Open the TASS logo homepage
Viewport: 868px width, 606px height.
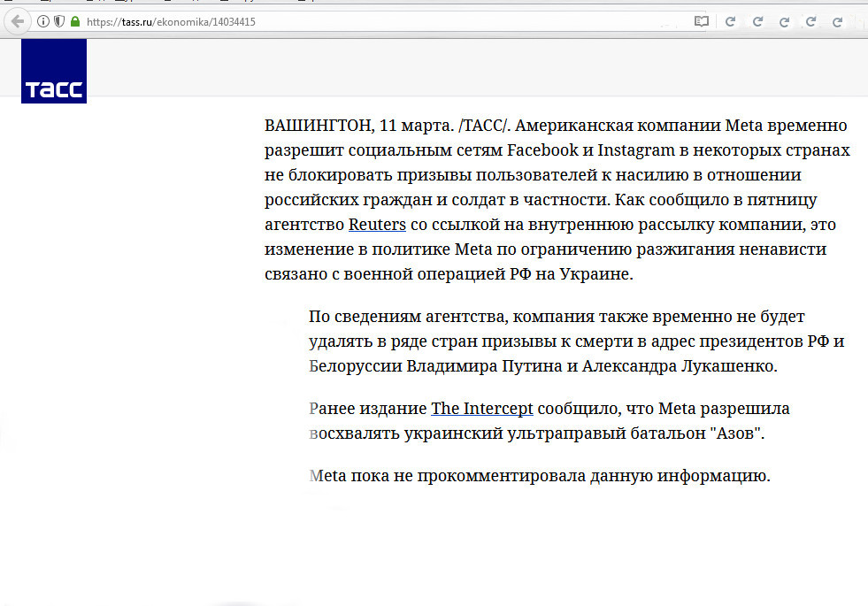(54, 71)
